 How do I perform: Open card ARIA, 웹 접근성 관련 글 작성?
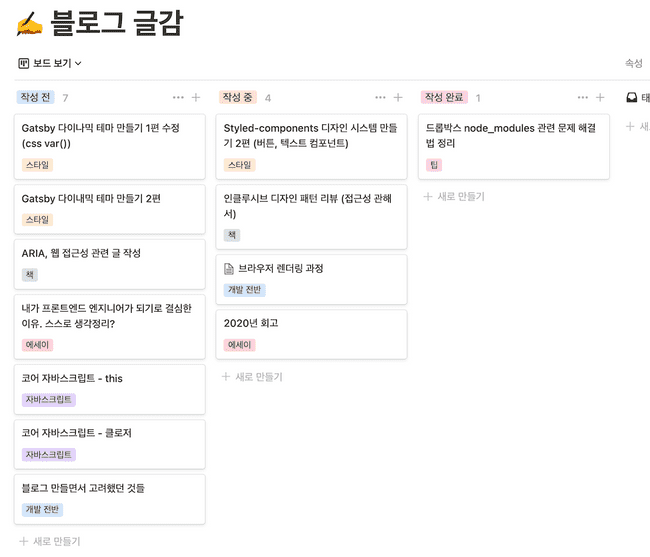110,264
